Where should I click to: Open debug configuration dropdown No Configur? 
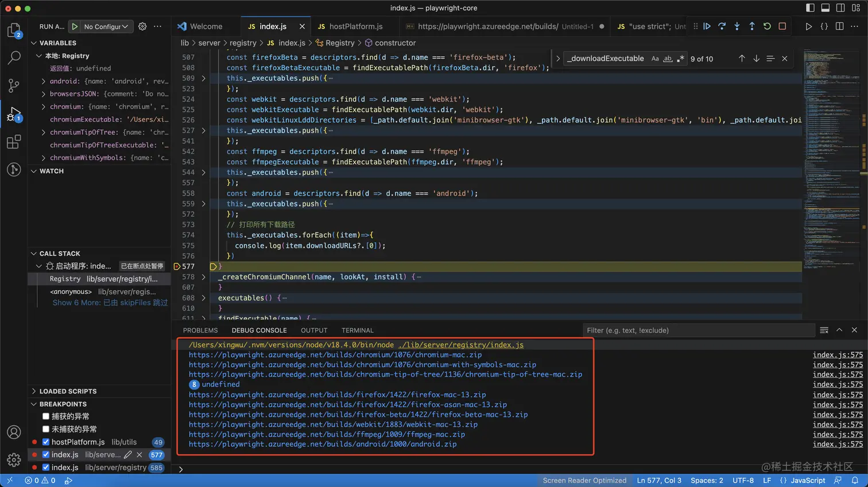click(106, 26)
